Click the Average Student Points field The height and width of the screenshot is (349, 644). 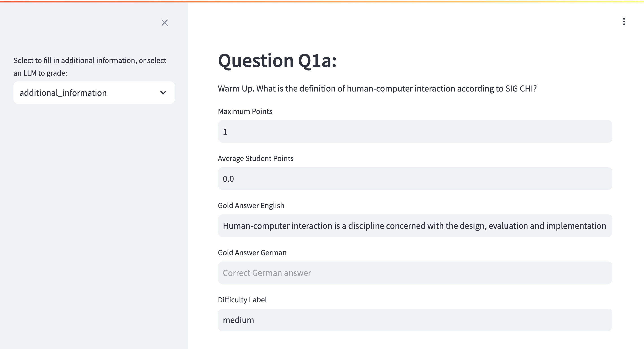click(415, 179)
